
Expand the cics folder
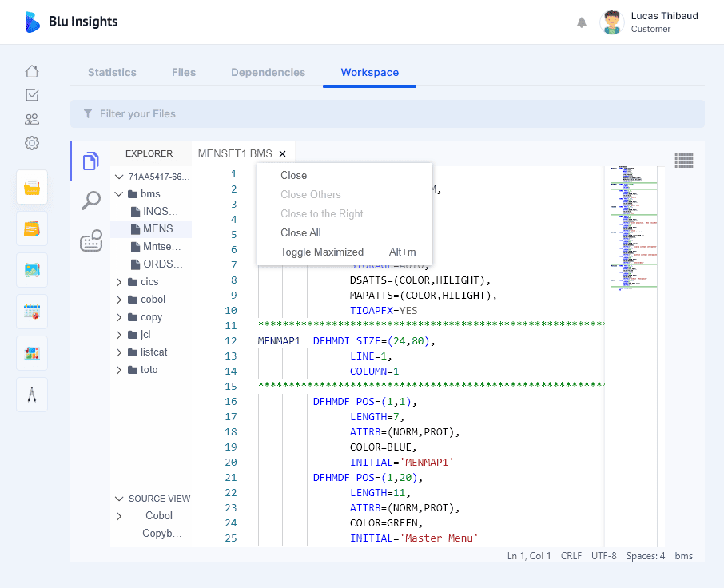[x=119, y=282]
